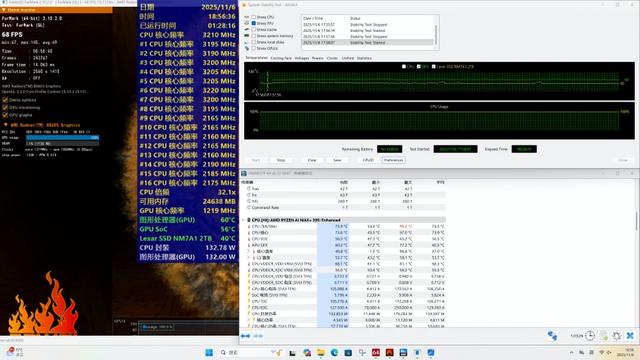Click disk icon beside Stress local disks
The width and height of the screenshot is (640, 360).
247,42
